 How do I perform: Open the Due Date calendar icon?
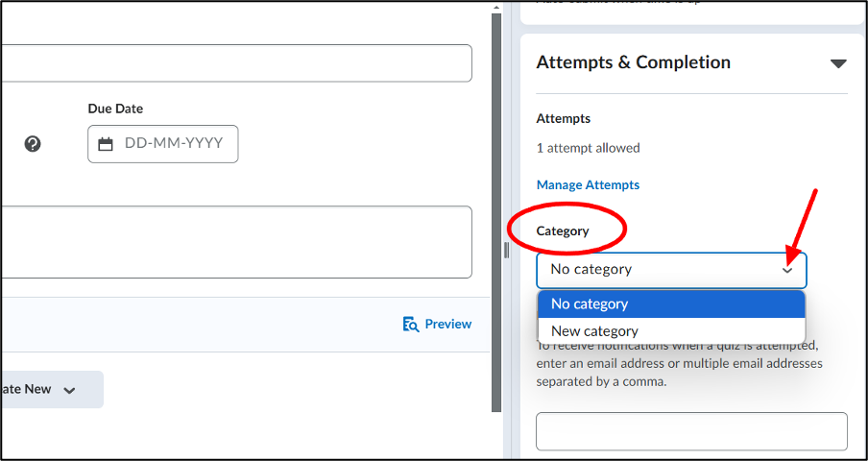pyautogui.click(x=106, y=144)
